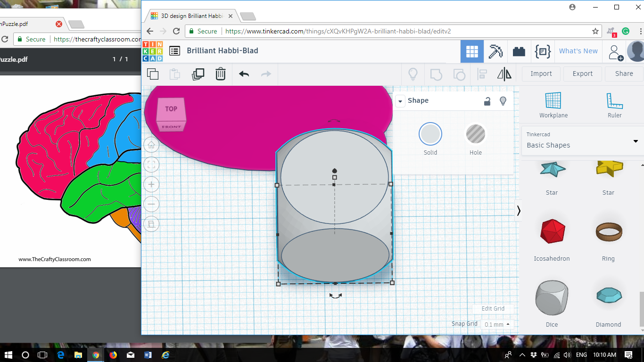Set the shape to Solid
644x362 pixels.
click(430, 134)
